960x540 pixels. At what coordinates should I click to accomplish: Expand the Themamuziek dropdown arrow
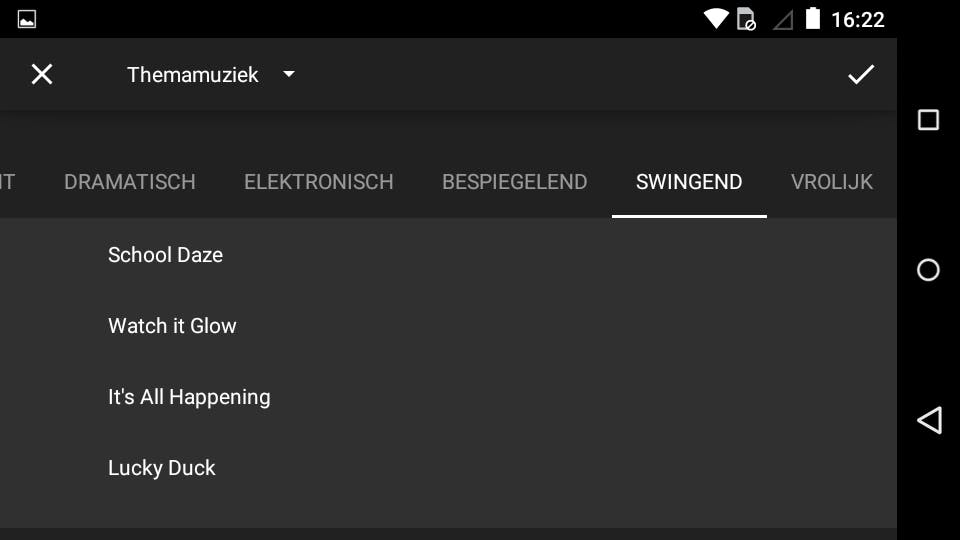point(289,74)
